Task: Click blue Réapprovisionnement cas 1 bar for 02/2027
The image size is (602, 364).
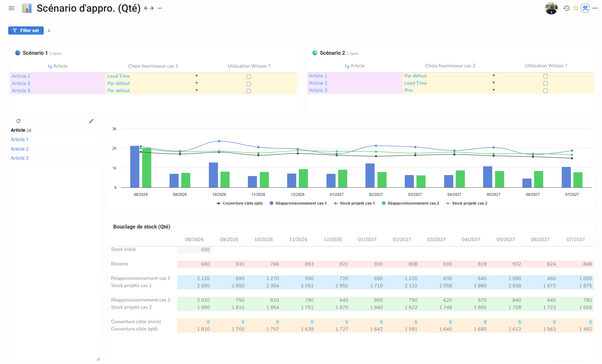Action: (x=370, y=175)
